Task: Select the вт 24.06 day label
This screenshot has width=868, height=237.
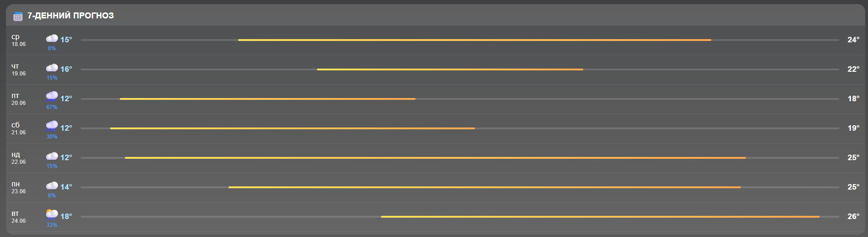Action: (18, 217)
